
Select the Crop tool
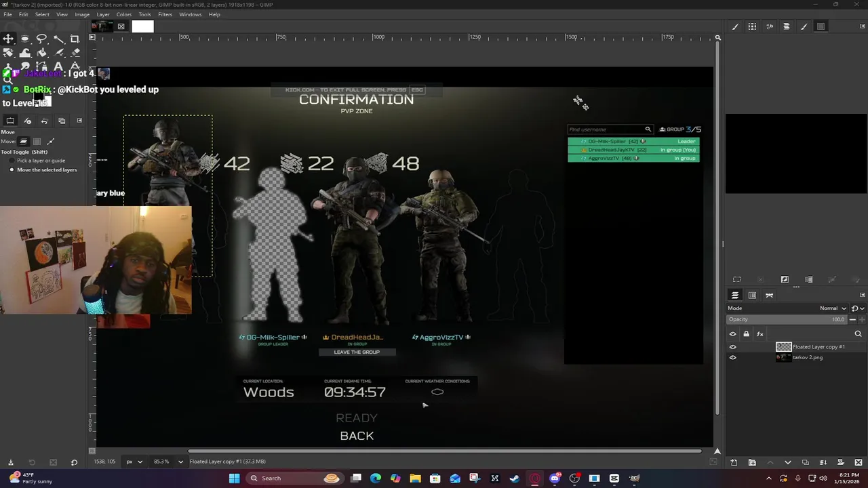(75, 39)
